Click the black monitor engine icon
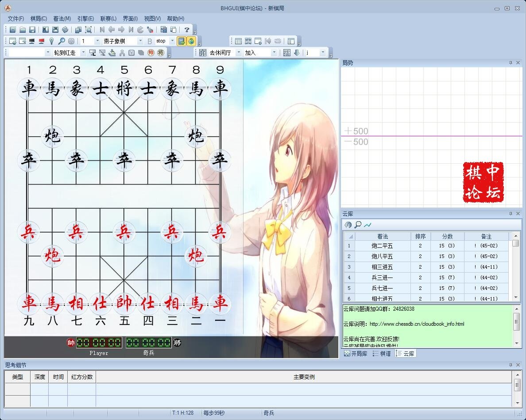The image size is (526, 420). point(32,41)
